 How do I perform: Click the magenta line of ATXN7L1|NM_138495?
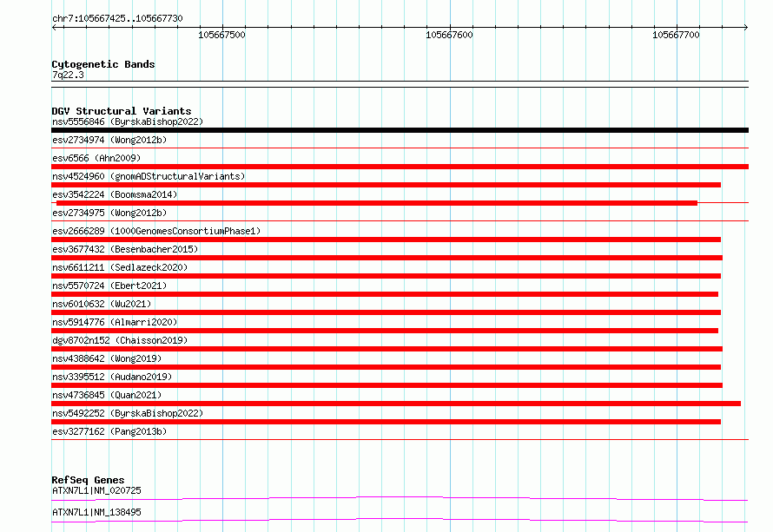click(400, 520)
